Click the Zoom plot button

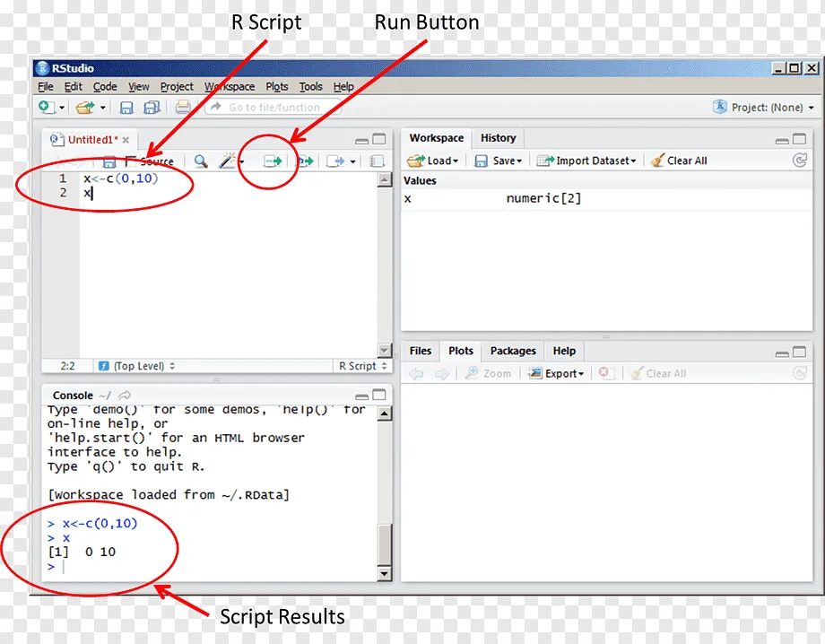coord(488,373)
